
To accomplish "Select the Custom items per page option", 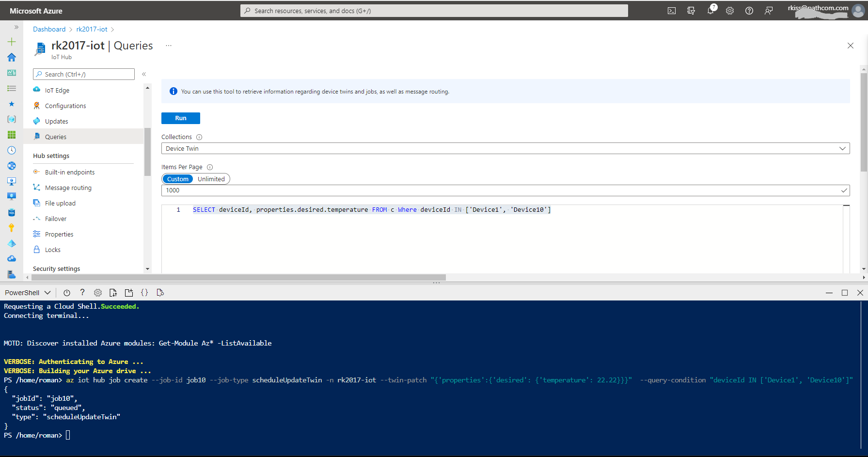I will click(x=177, y=179).
